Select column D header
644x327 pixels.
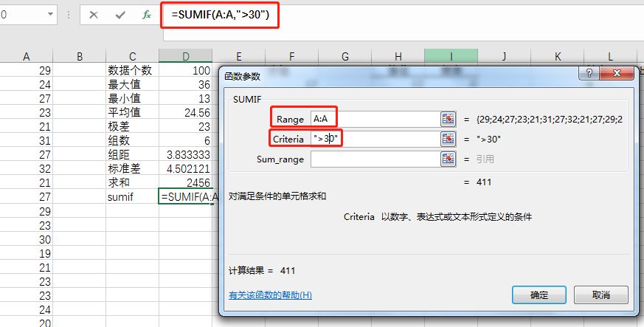[186, 56]
